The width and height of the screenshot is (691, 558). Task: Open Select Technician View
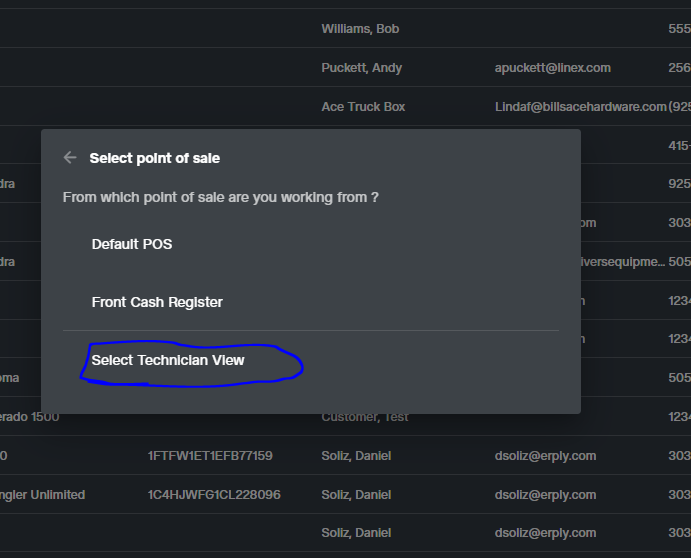(167, 360)
